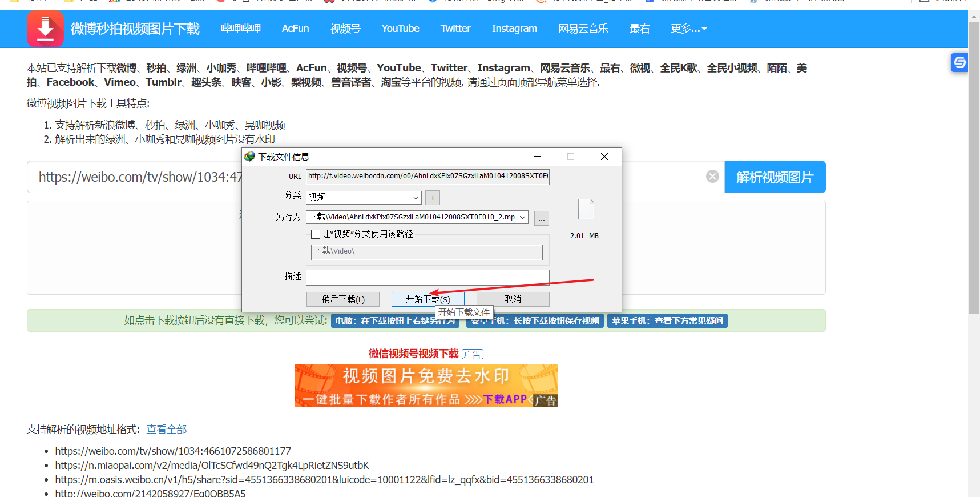Click the 查看全部 view all link
The width and height of the screenshot is (980, 497).
[x=166, y=429]
